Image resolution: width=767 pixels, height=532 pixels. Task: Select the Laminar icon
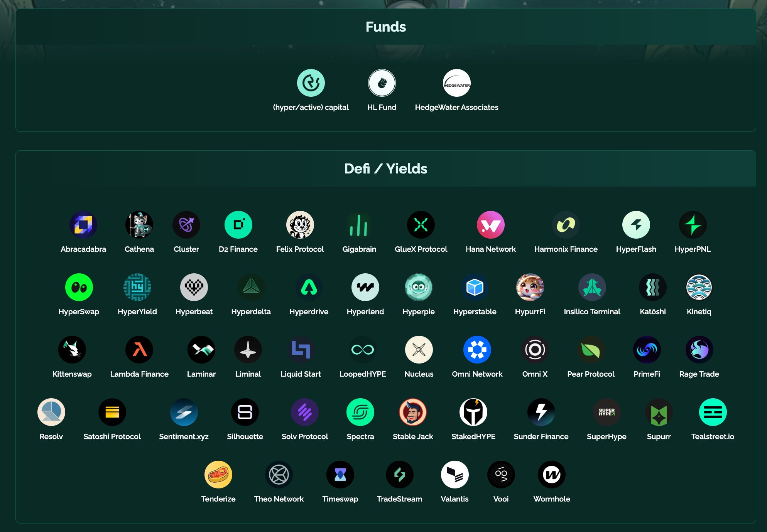point(201,350)
